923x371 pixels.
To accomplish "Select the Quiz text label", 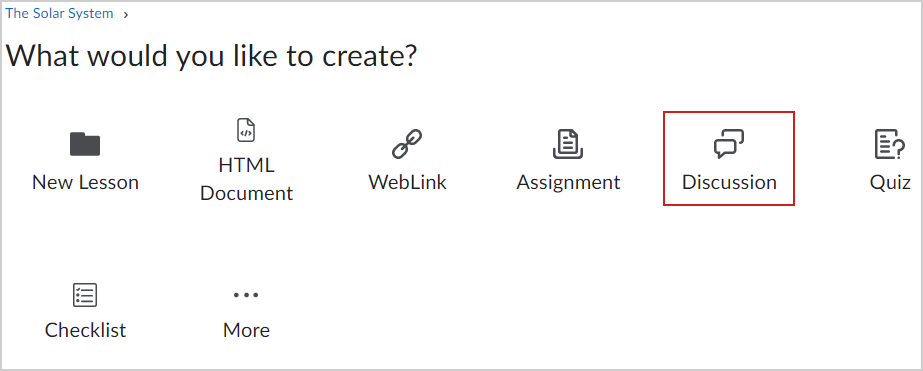I will click(890, 183).
